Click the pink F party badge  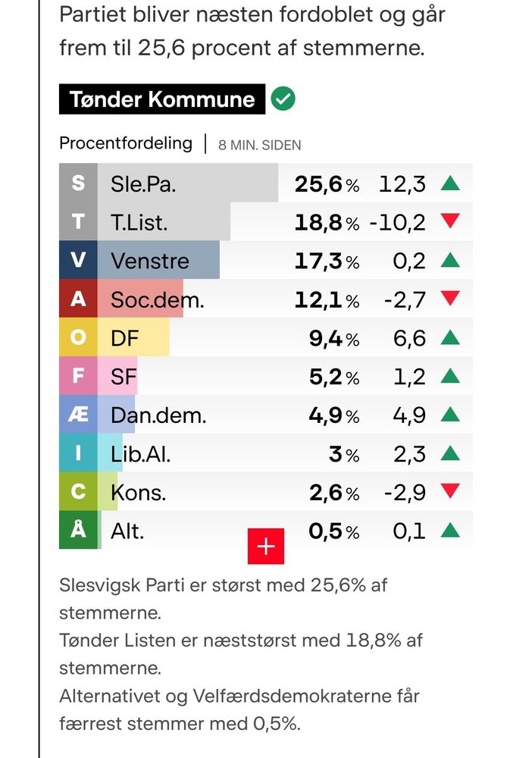(78, 376)
